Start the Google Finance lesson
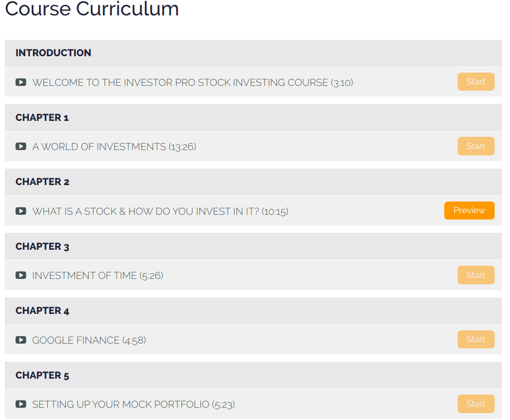 point(476,339)
